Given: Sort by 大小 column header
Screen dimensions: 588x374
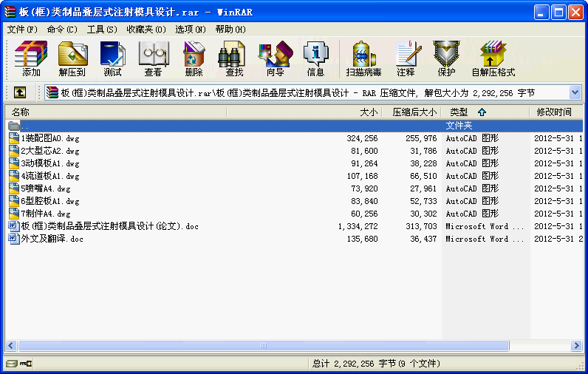Looking at the screenshot, I should coord(368,112).
